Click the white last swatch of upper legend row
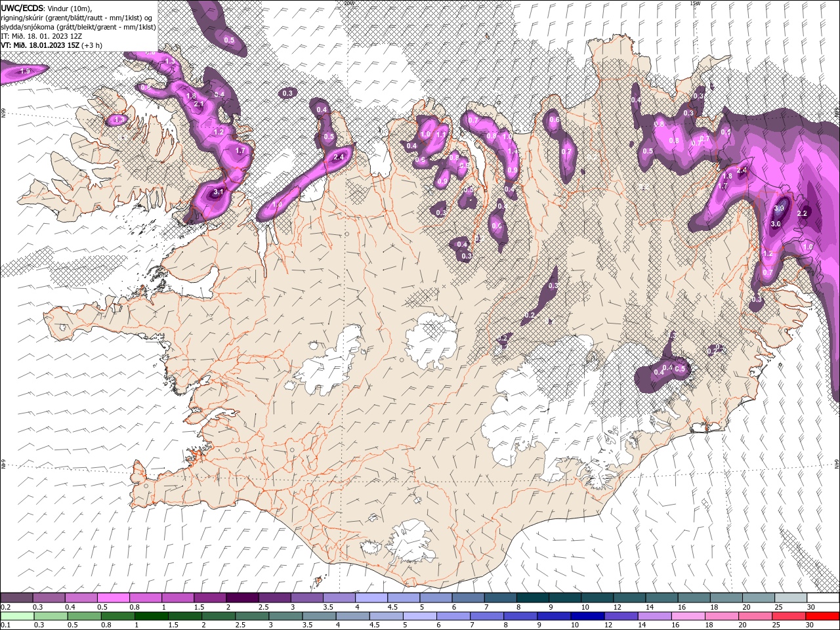 tap(823, 598)
